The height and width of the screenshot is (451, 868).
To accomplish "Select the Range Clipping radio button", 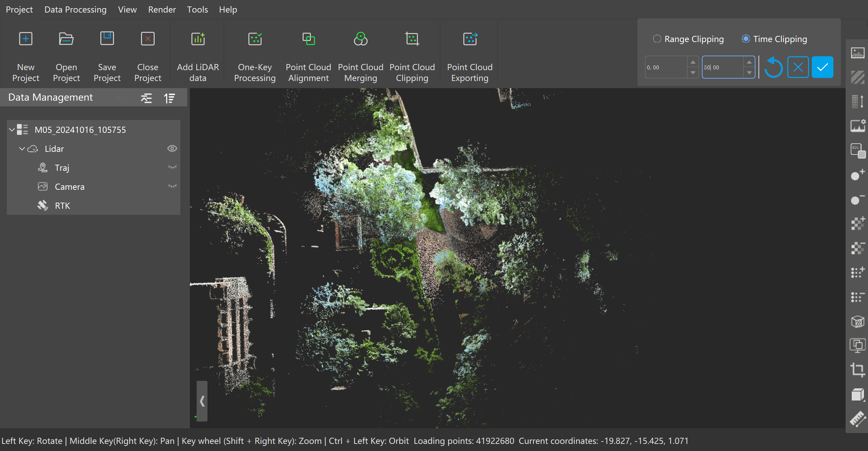I will pos(657,39).
